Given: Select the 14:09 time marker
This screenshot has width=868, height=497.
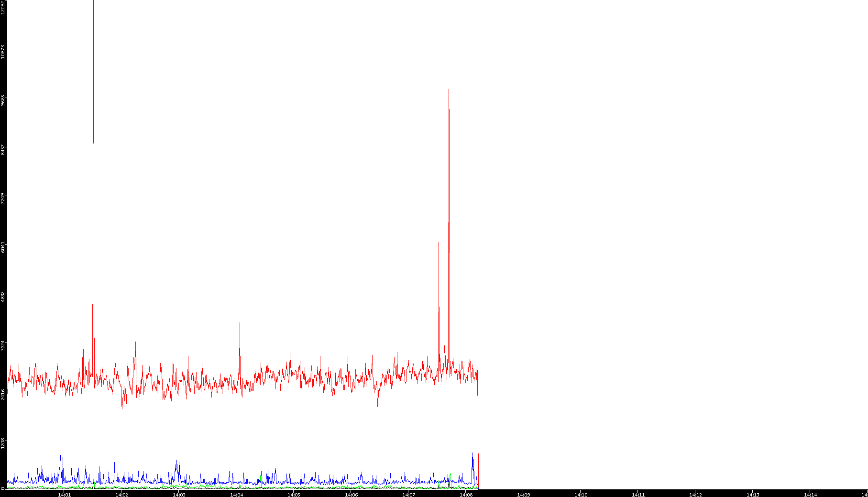Looking at the screenshot, I should (523, 494).
